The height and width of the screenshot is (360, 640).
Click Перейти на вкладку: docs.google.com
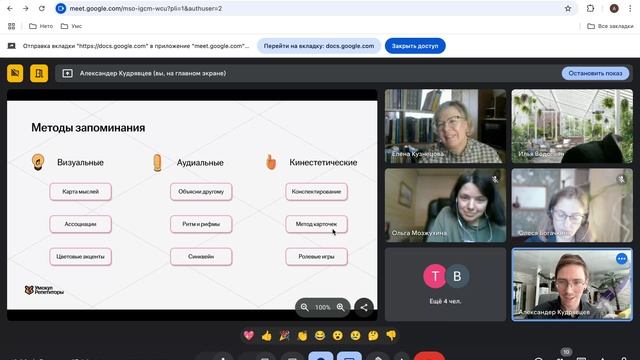pos(319,46)
